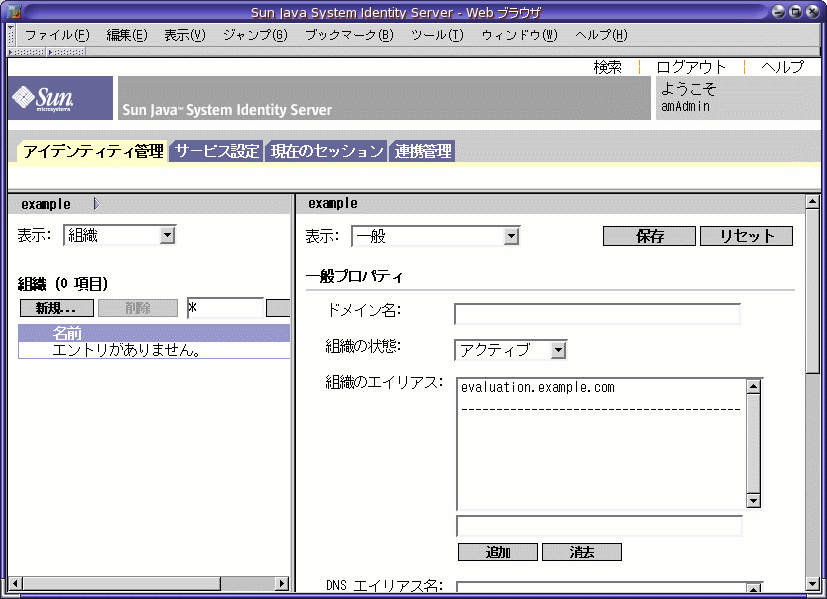Click the alias entry field above 追加
The width and height of the screenshot is (827, 599).
599,526
